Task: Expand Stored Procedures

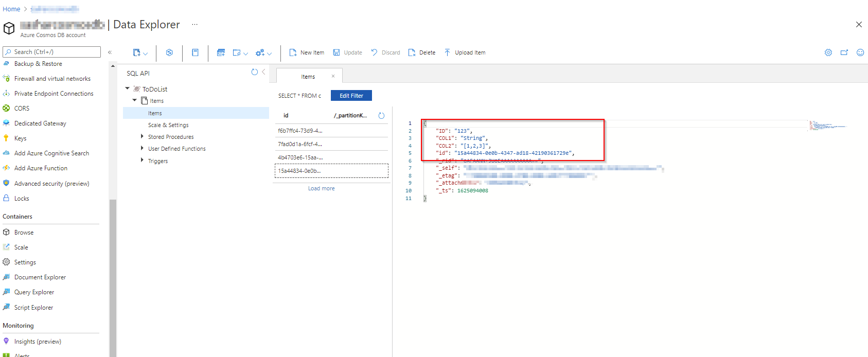Action: [x=142, y=136]
